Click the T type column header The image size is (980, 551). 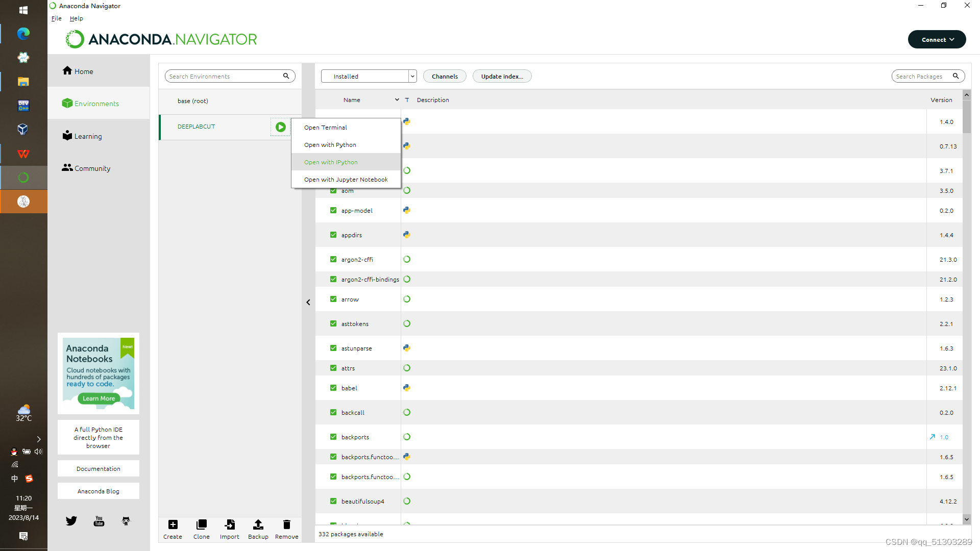click(407, 100)
